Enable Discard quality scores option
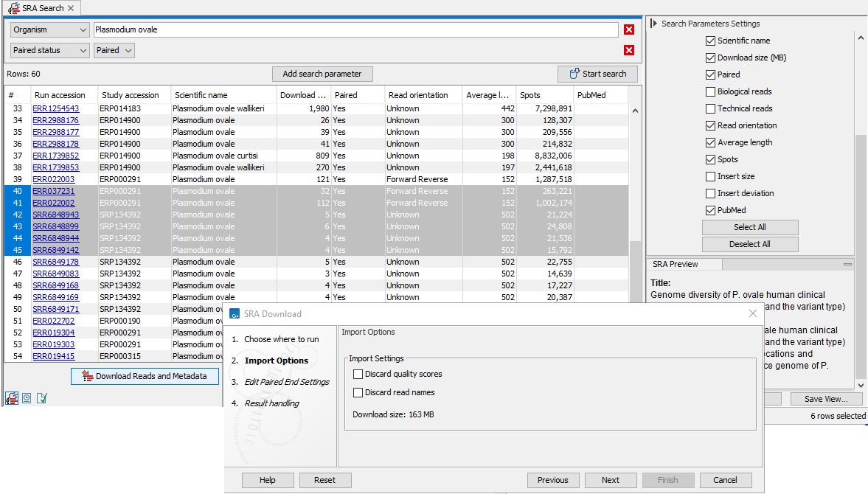868x494 pixels. (358, 374)
